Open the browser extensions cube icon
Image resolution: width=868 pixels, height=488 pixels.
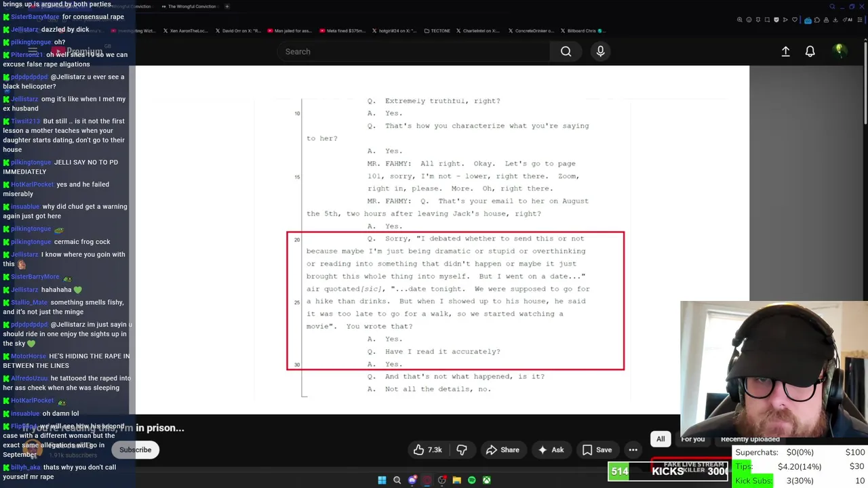click(817, 20)
